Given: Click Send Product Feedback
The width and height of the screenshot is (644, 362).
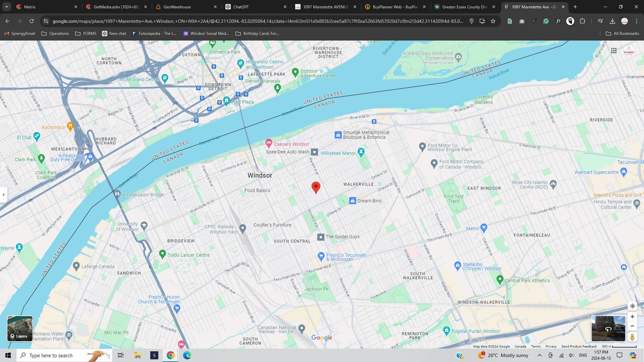Looking at the screenshot, I should click(x=579, y=346).
